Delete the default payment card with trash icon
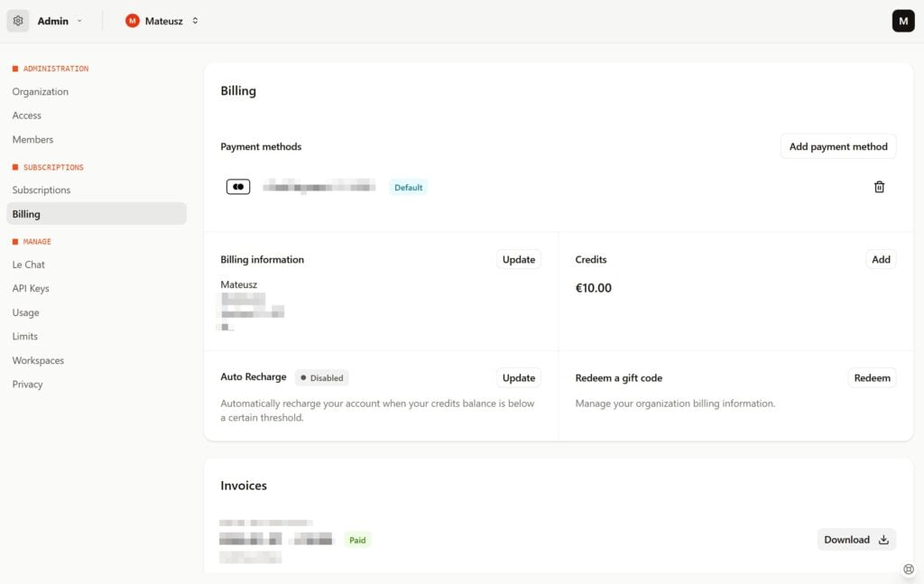 tap(879, 187)
